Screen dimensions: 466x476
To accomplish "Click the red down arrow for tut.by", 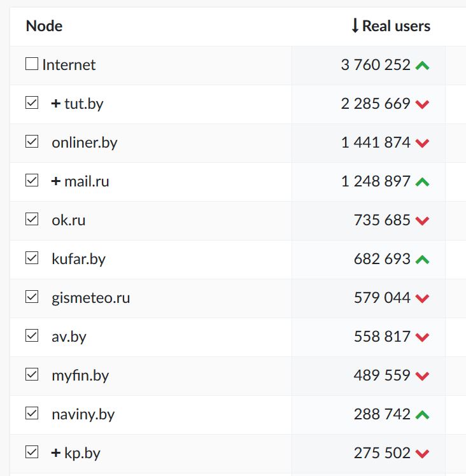I will pyautogui.click(x=422, y=104).
